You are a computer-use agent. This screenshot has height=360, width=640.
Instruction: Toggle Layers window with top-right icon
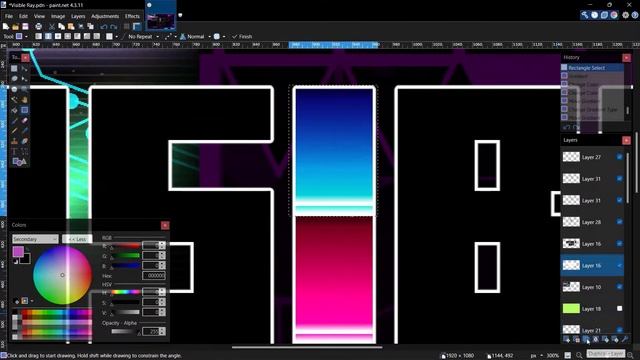[x=604, y=15]
